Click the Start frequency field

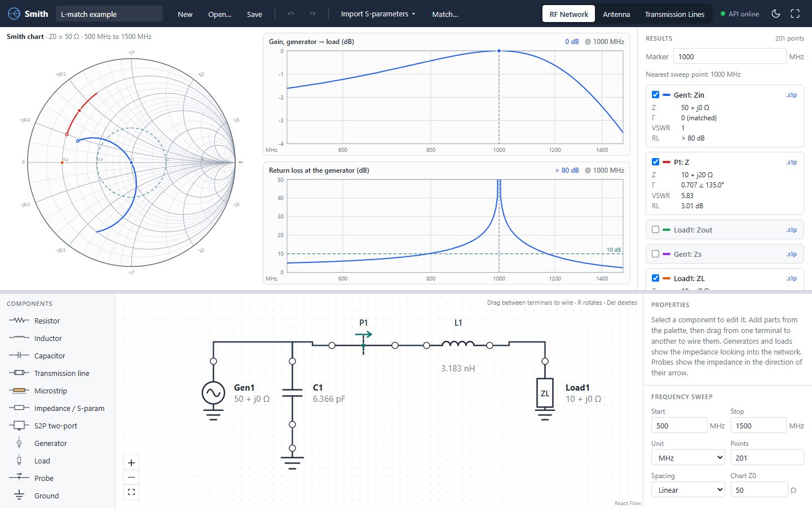coord(679,426)
